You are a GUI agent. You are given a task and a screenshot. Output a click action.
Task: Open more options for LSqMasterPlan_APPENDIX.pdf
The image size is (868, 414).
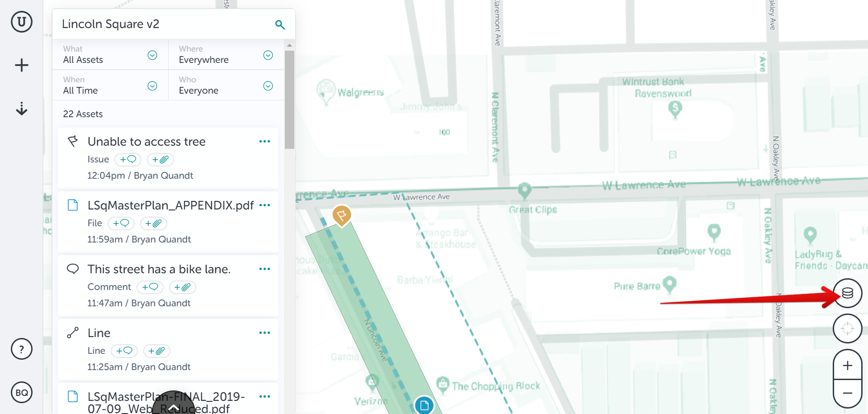point(264,205)
